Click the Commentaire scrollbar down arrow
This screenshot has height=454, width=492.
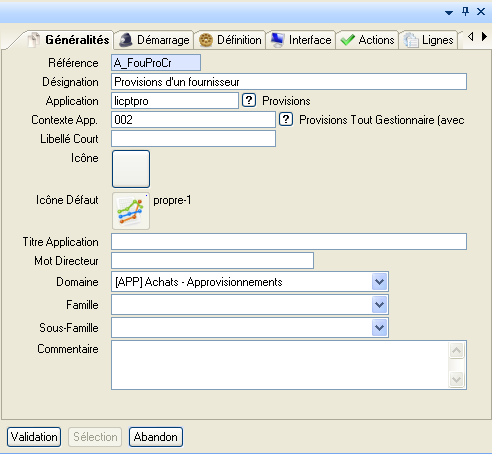(456, 379)
